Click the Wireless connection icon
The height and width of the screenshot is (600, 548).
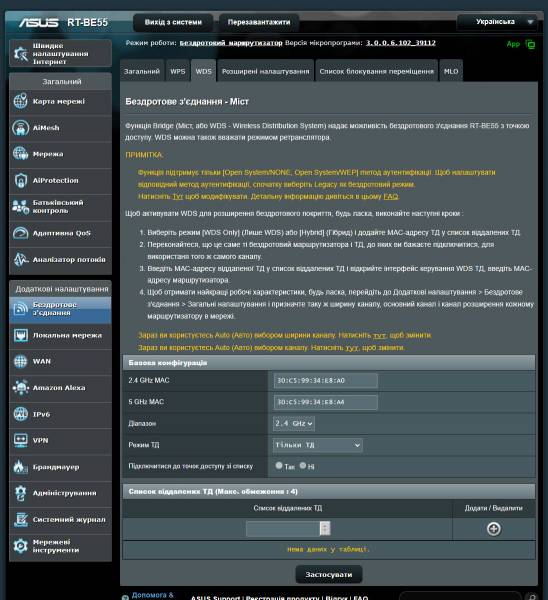coord(20,309)
